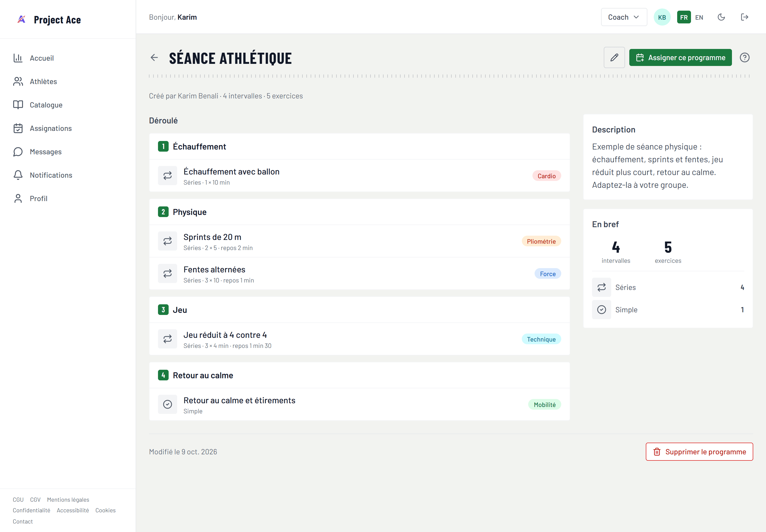Click the series icon for Fentes alternées
This screenshot has width=766, height=532.
[x=167, y=274]
